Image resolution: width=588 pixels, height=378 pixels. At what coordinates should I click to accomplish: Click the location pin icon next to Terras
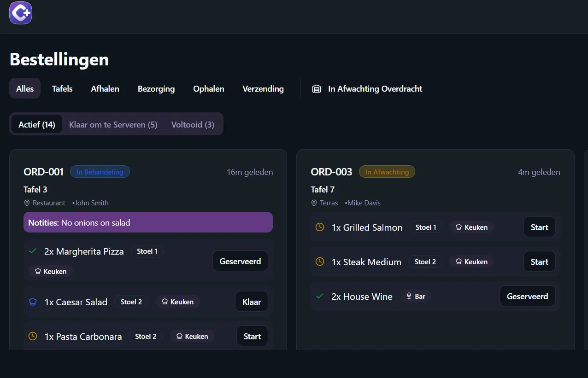[x=314, y=203]
